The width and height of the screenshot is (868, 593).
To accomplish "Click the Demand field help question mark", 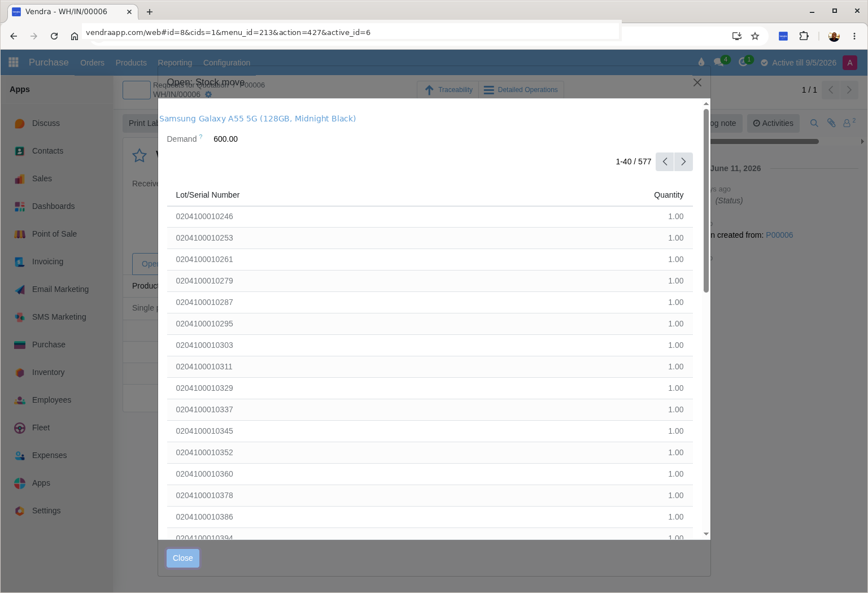I will coord(200,137).
